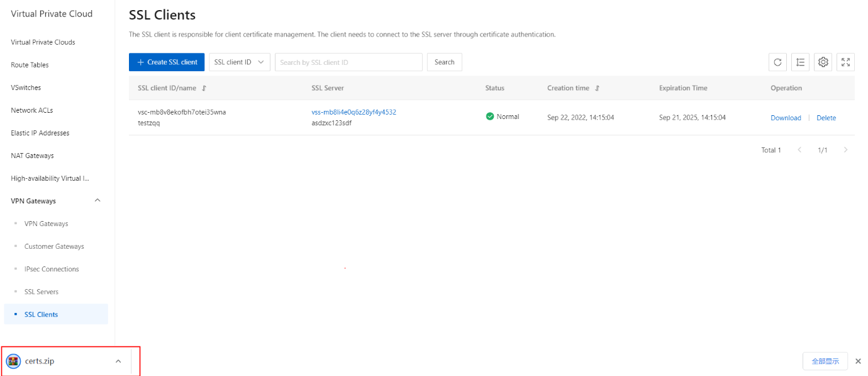Select VPN Gateways submenu item
The image size is (868, 376).
coord(46,224)
